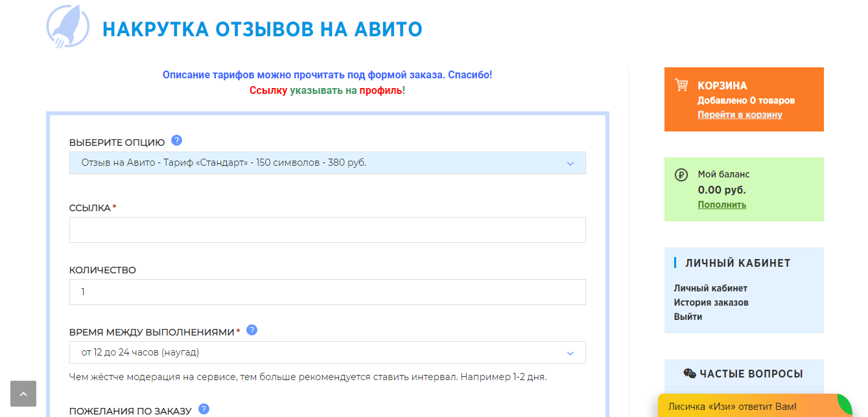This screenshot has height=417, width=868.
Task: Click the interval dropdown chevron arrow
Action: pos(570,353)
